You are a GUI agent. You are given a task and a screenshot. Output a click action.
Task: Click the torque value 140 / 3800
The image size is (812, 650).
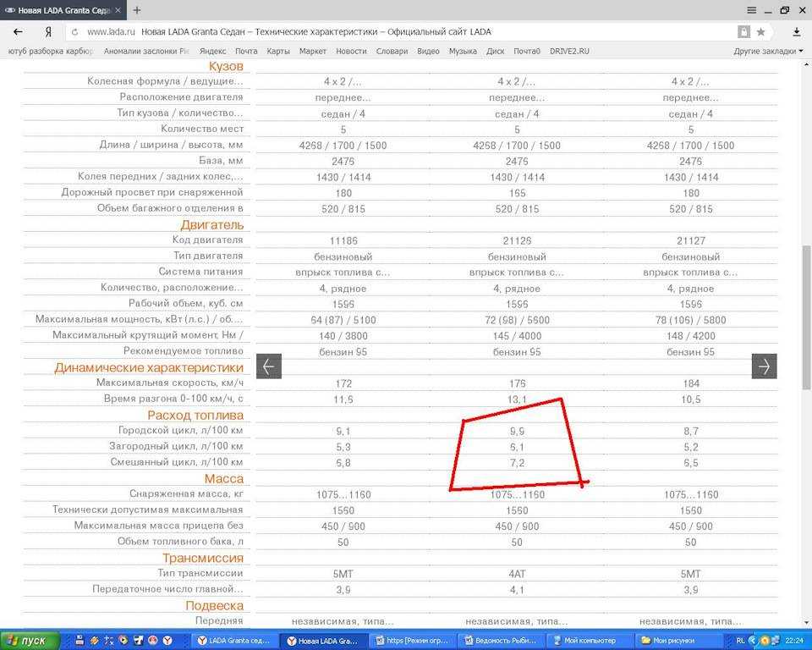pos(343,336)
